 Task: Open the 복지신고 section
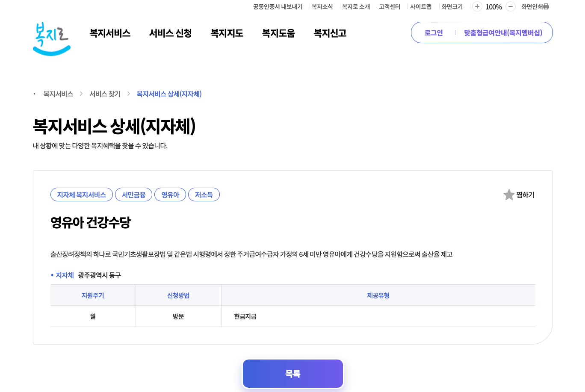click(x=329, y=33)
